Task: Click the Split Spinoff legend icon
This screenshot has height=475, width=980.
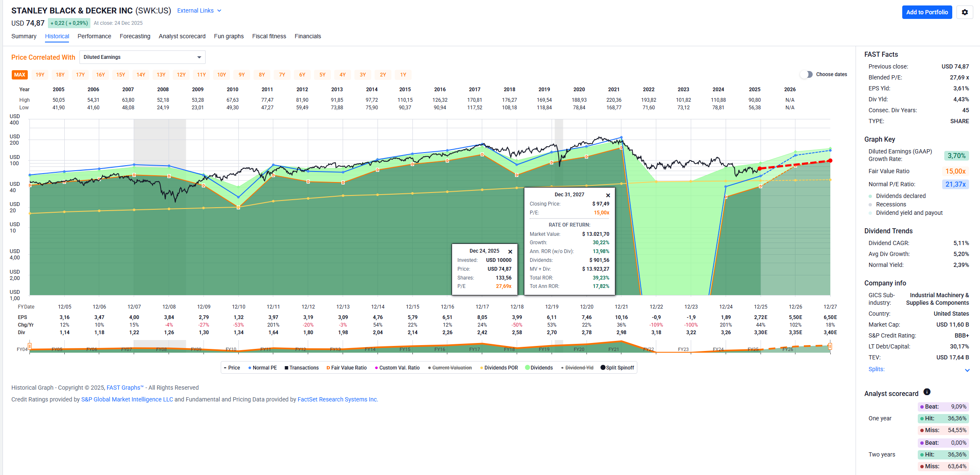Action: [603, 367]
